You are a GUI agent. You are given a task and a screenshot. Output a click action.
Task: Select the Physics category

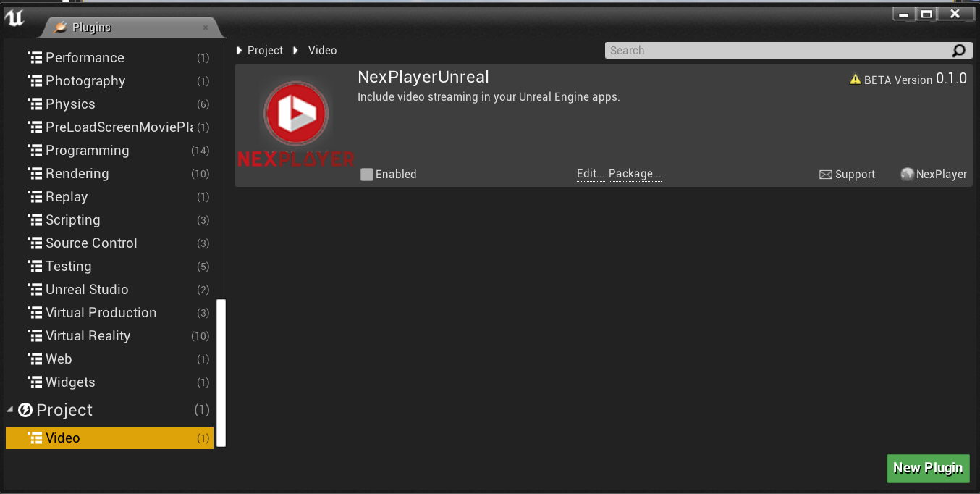(x=109, y=104)
